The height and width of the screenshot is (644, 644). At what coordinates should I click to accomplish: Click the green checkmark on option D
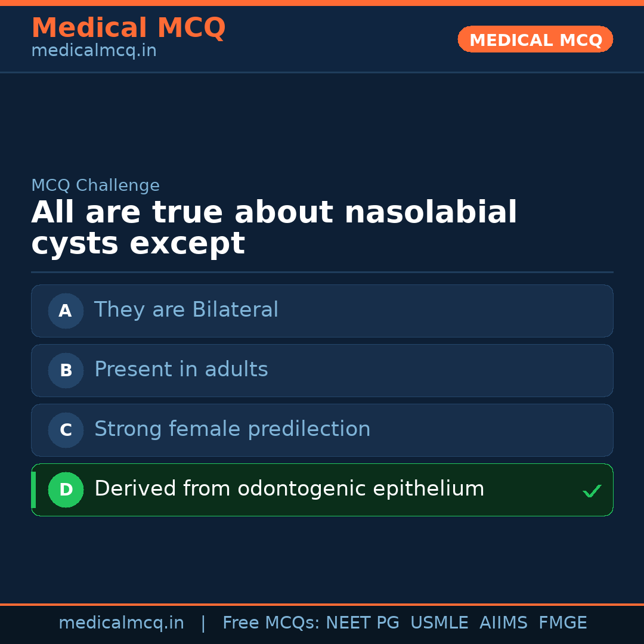click(x=592, y=491)
